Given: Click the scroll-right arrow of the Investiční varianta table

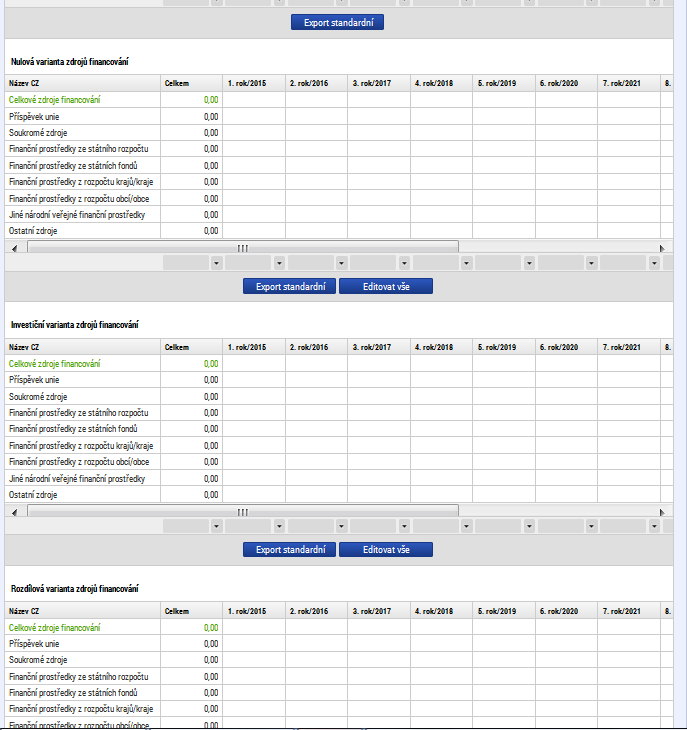Looking at the screenshot, I should tap(662, 512).
